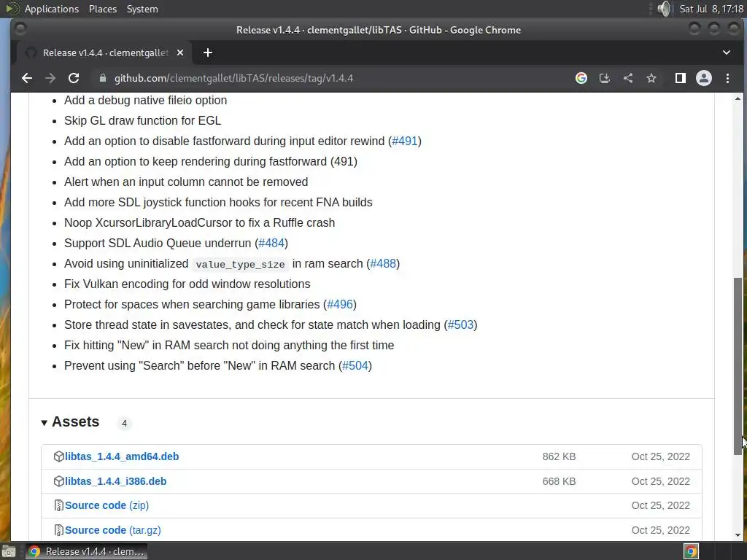This screenshot has height=560, width=747.
Task: Open the Applications menu
Action: click(52, 9)
